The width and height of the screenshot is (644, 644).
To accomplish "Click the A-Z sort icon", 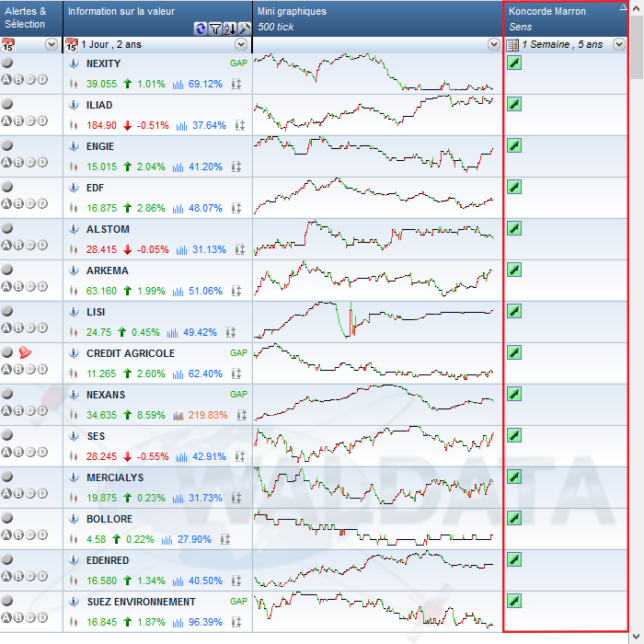I will 230,29.
